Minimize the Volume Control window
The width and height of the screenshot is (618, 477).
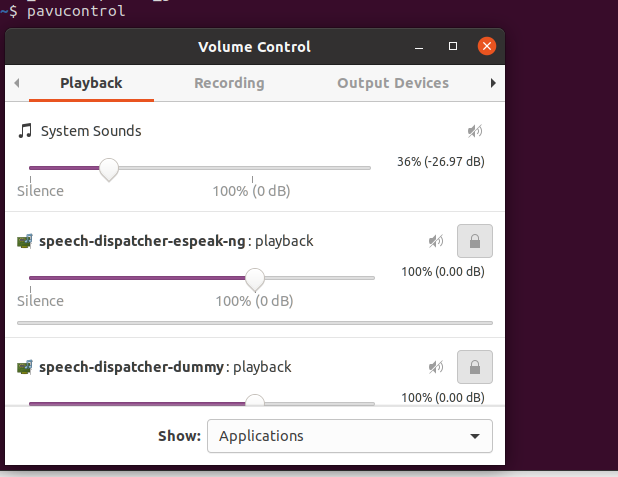[x=419, y=47]
